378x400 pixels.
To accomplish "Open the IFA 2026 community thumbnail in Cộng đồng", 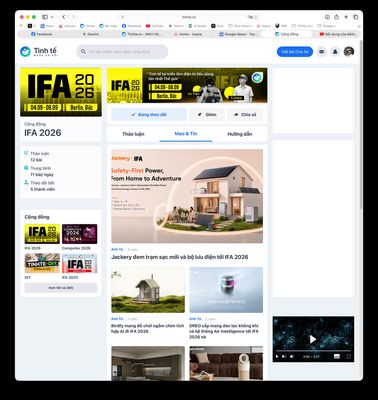I will pyautogui.click(x=42, y=234).
